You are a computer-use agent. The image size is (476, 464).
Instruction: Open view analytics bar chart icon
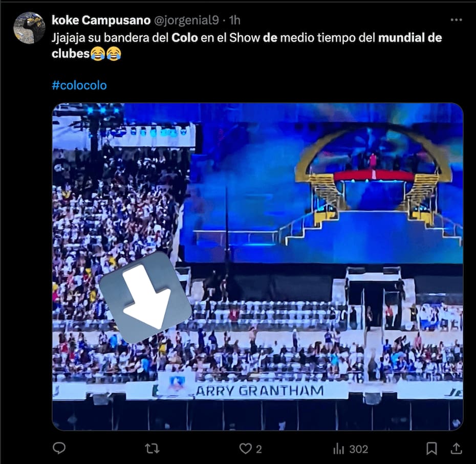click(x=338, y=449)
